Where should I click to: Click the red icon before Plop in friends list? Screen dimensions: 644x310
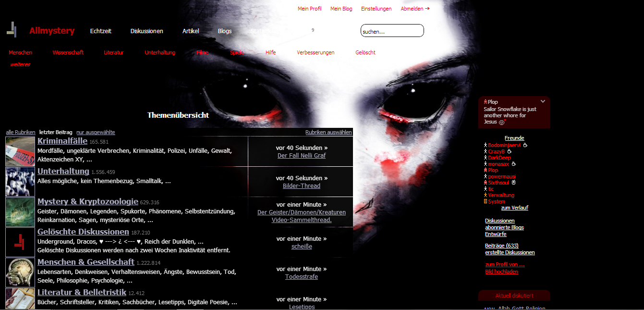(x=486, y=170)
